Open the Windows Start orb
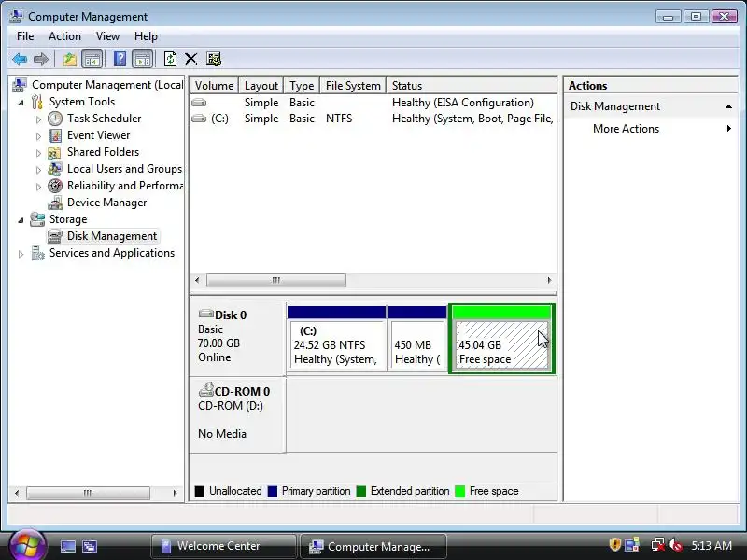 (x=27, y=546)
